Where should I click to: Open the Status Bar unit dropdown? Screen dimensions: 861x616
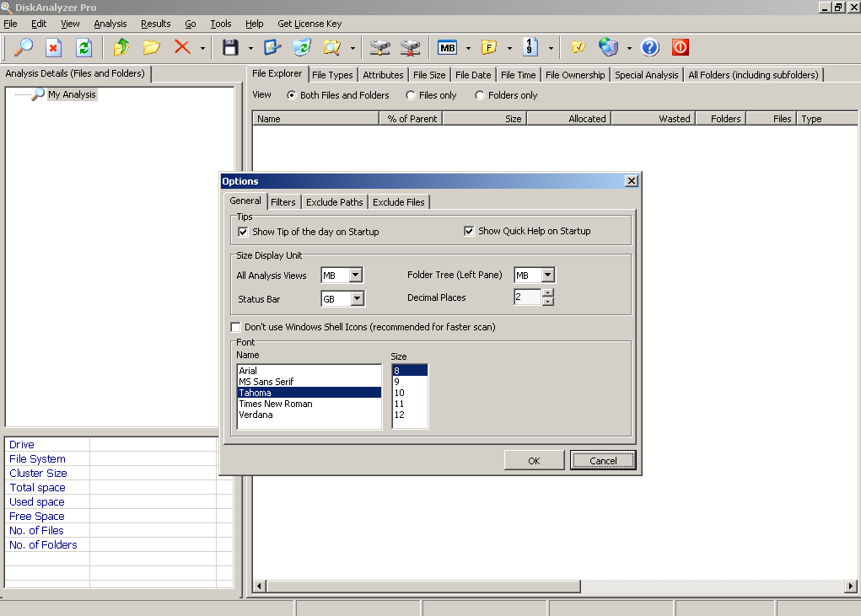tap(358, 298)
